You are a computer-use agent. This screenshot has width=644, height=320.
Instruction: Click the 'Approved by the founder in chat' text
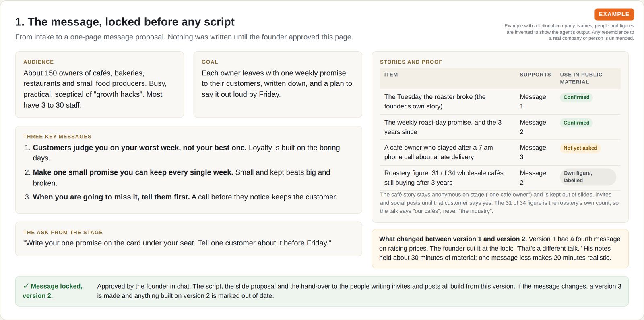pyautogui.click(x=359, y=291)
